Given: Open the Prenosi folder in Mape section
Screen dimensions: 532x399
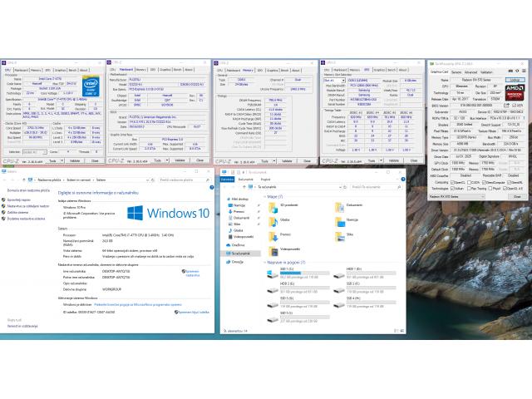Looking at the screenshot, I should [279, 235].
